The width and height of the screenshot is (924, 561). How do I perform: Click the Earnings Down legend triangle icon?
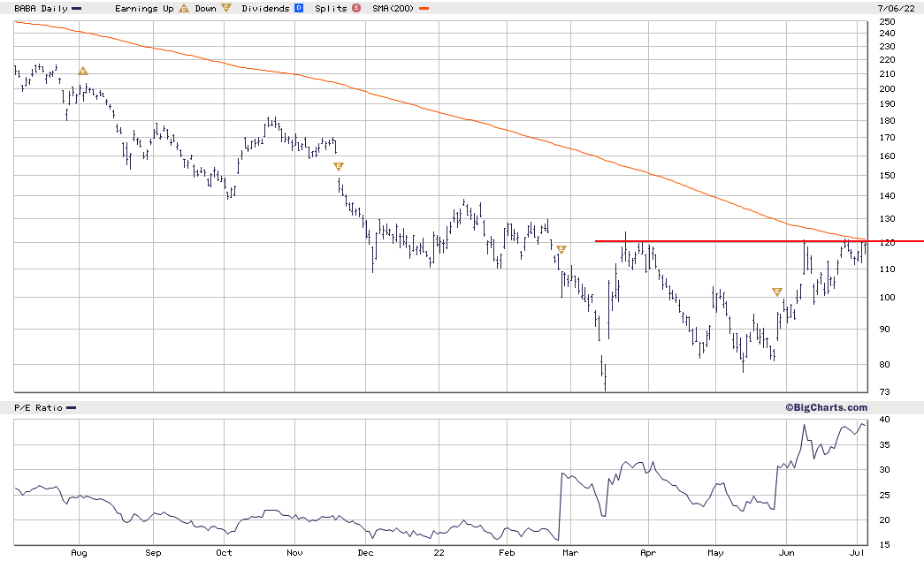click(x=226, y=8)
